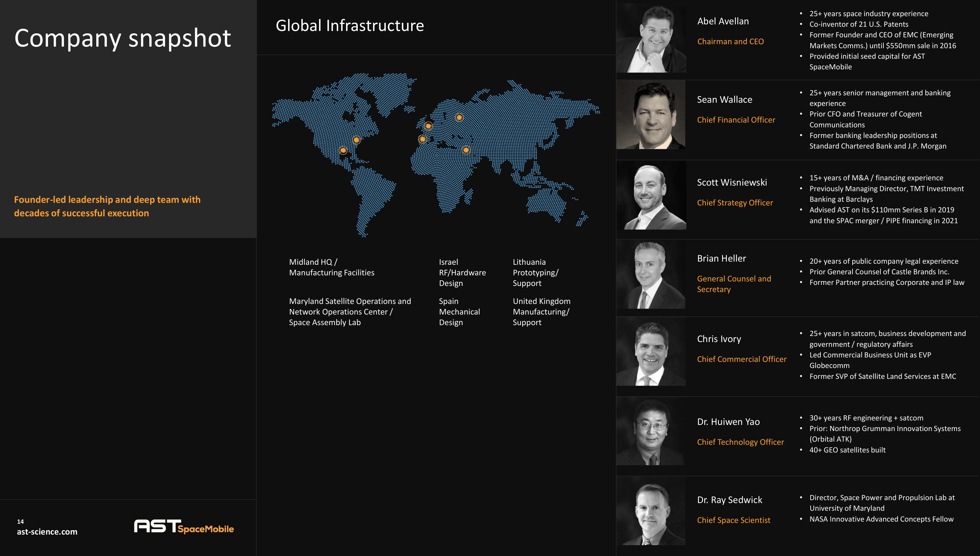Click 'Advised AST on its $110mm Series B' bullet

click(883, 215)
